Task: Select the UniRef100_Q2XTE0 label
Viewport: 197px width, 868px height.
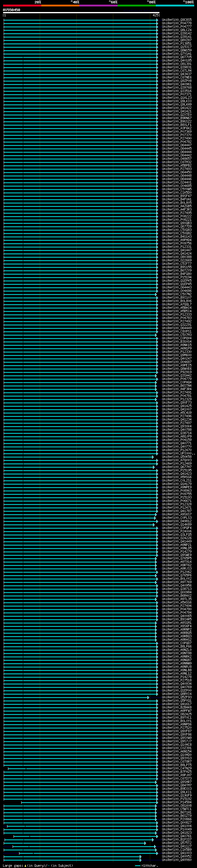Action: pyautogui.click(x=176, y=115)
